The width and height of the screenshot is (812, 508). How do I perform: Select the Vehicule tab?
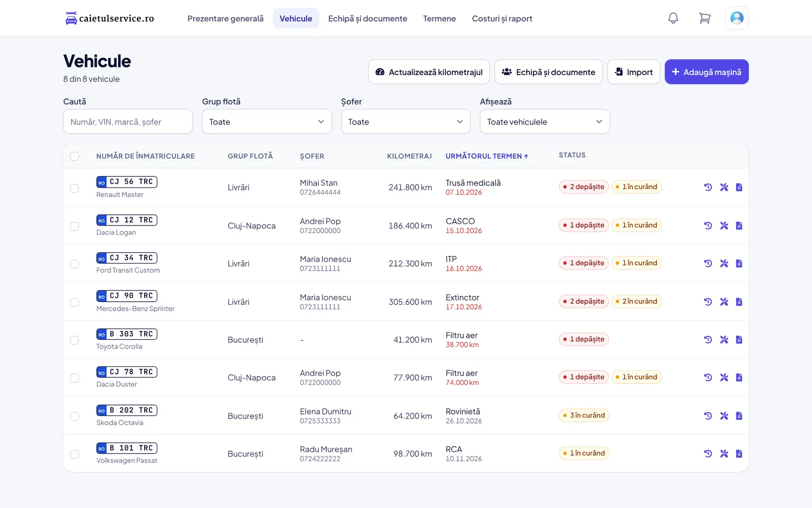click(296, 18)
